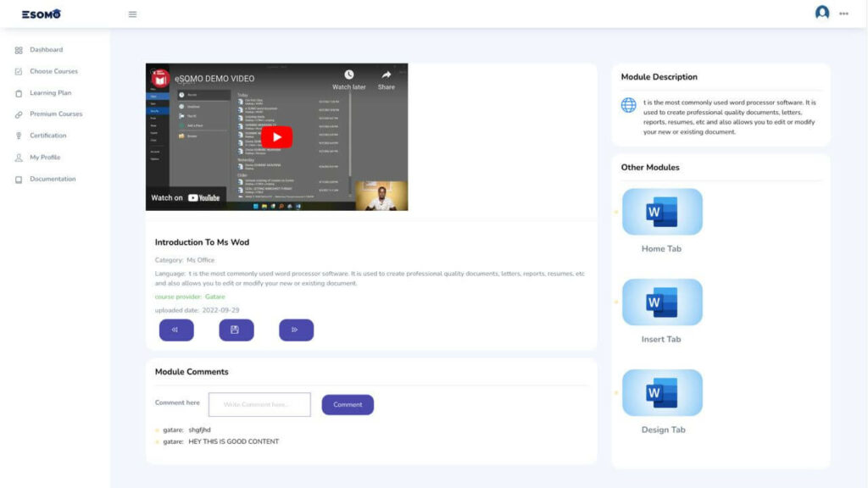The width and height of the screenshot is (868, 488).
Task: Open Learning Plan in sidebar
Action: tap(50, 93)
